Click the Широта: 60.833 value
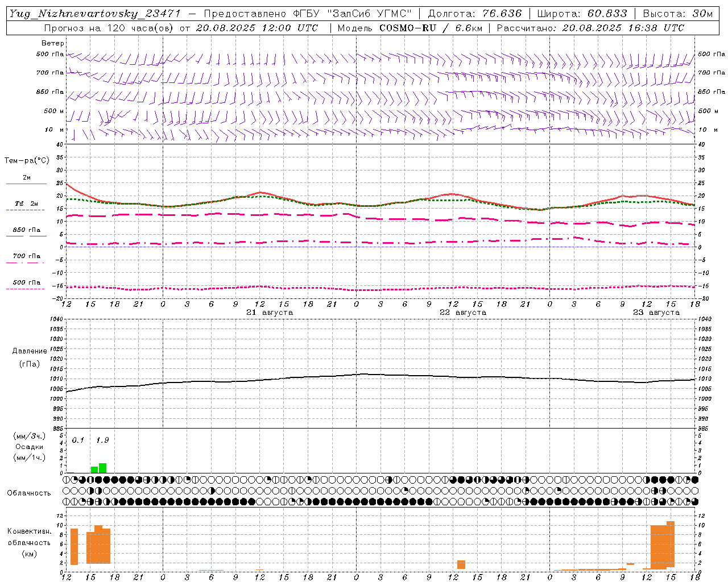The width and height of the screenshot is (728, 582). click(x=582, y=14)
